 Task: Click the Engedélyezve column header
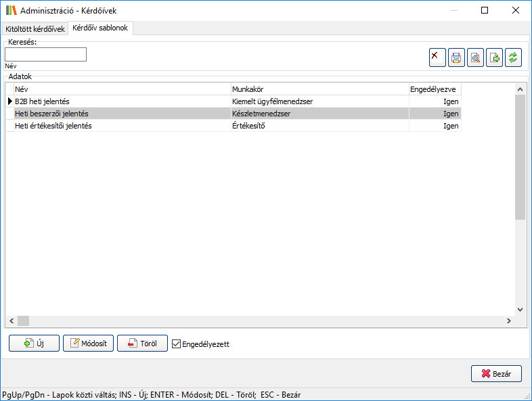pyautogui.click(x=435, y=89)
